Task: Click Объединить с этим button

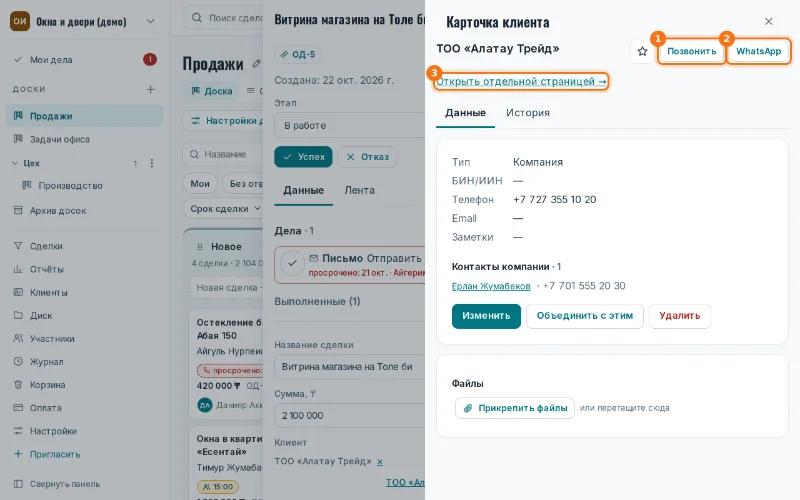Action: (x=585, y=316)
